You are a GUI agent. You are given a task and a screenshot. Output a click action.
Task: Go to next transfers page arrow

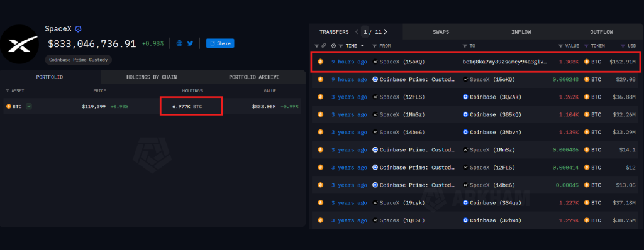(386, 31)
